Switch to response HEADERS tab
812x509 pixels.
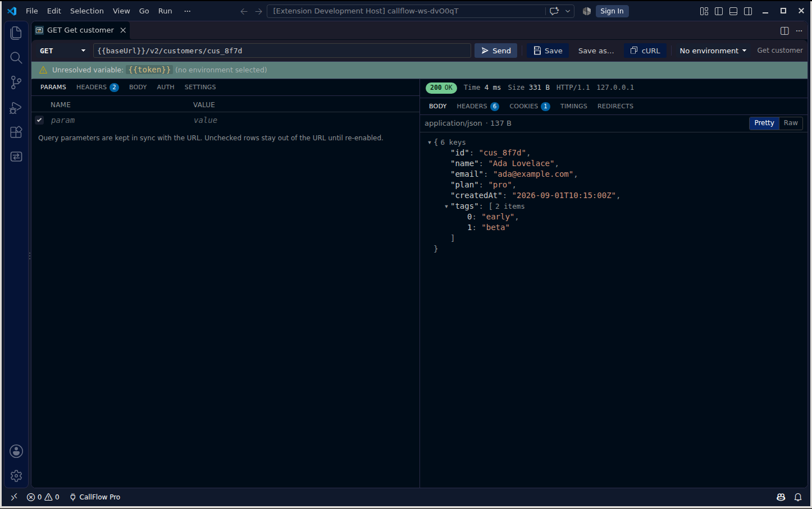coord(478,106)
